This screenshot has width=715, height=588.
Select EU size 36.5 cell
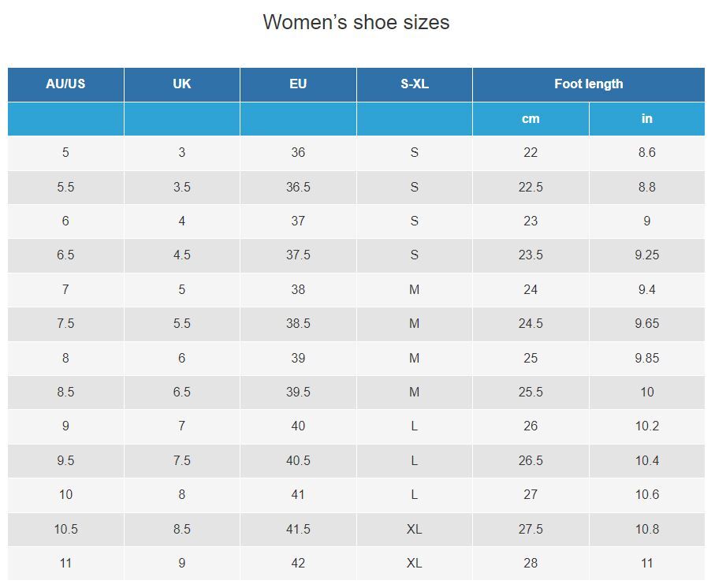pyautogui.click(x=298, y=188)
